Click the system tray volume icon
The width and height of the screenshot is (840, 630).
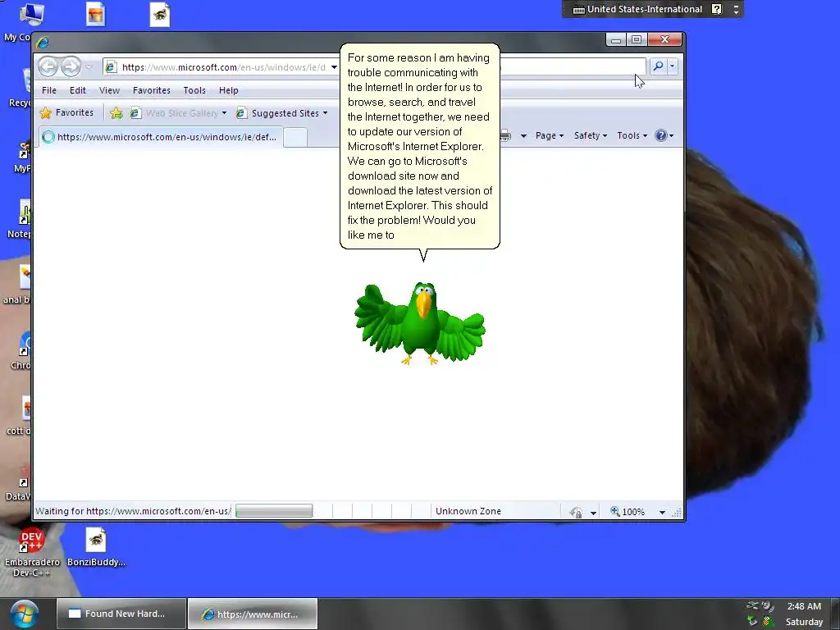coord(768,606)
